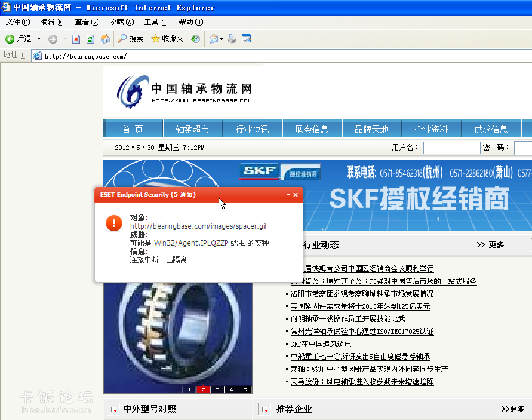Switch to slideshow image number 3
This screenshot has width=532, height=420.
click(217, 390)
